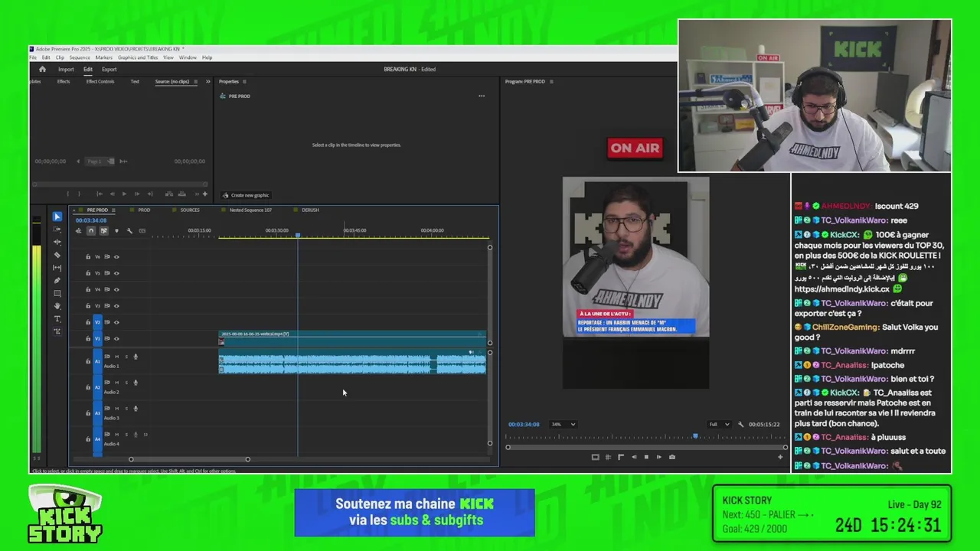This screenshot has height=551, width=980.
Task: Enable voice-over record on Audio 3
Action: tap(136, 409)
